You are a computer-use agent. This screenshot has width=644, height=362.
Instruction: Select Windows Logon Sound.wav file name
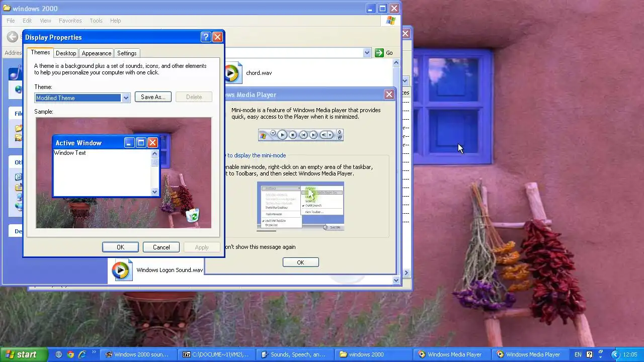[x=170, y=270]
